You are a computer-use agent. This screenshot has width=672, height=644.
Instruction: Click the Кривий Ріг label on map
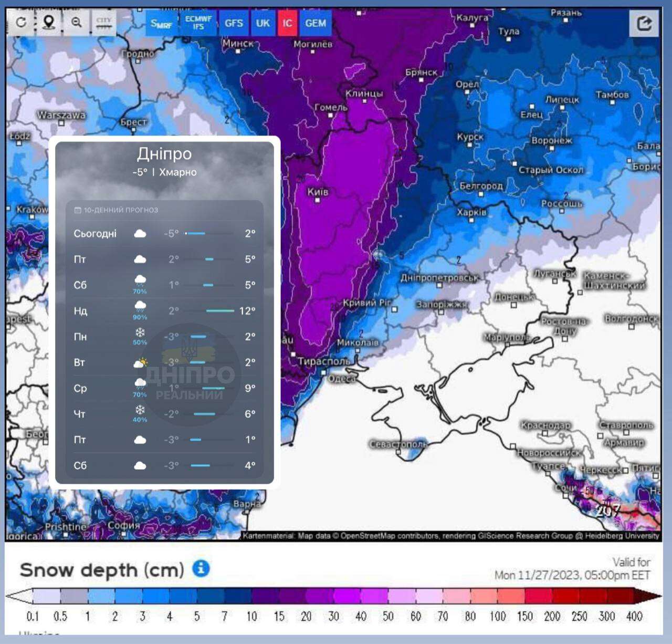tap(367, 303)
